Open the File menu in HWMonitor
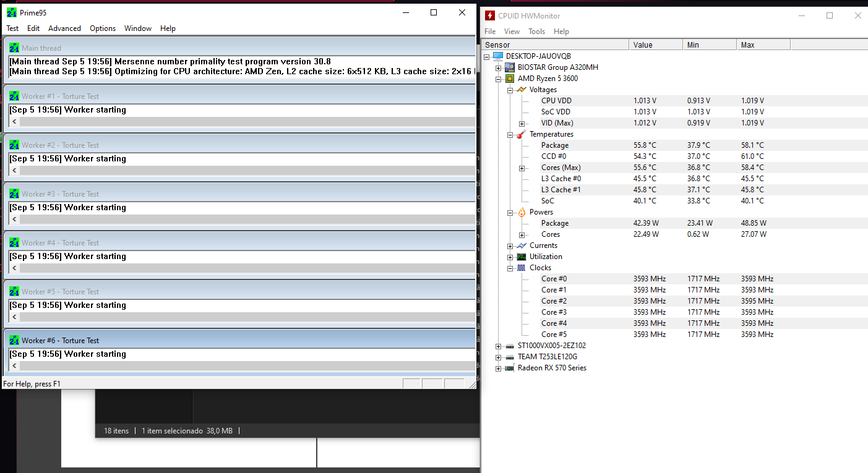This screenshot has width=868, height=473. (x=490, y=32)
